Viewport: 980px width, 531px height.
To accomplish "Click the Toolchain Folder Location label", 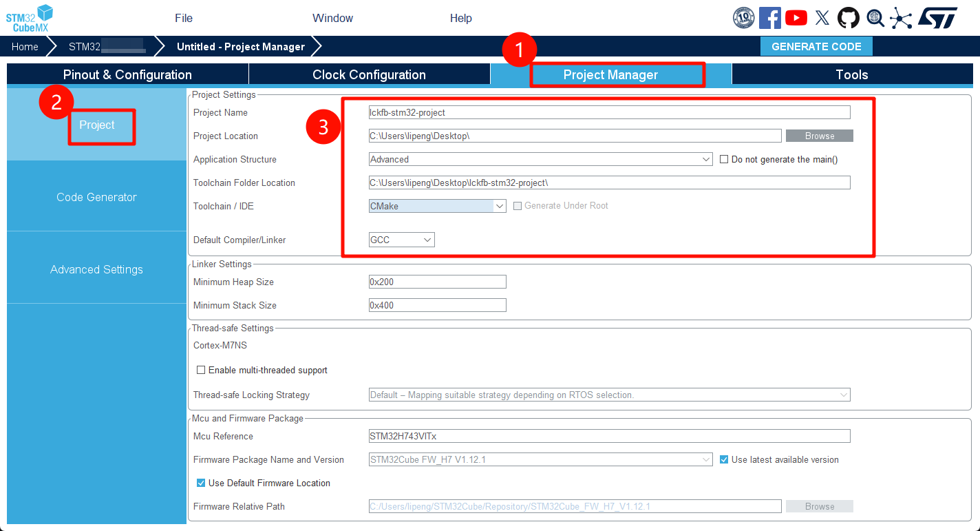I will click(x=244, y=183).
